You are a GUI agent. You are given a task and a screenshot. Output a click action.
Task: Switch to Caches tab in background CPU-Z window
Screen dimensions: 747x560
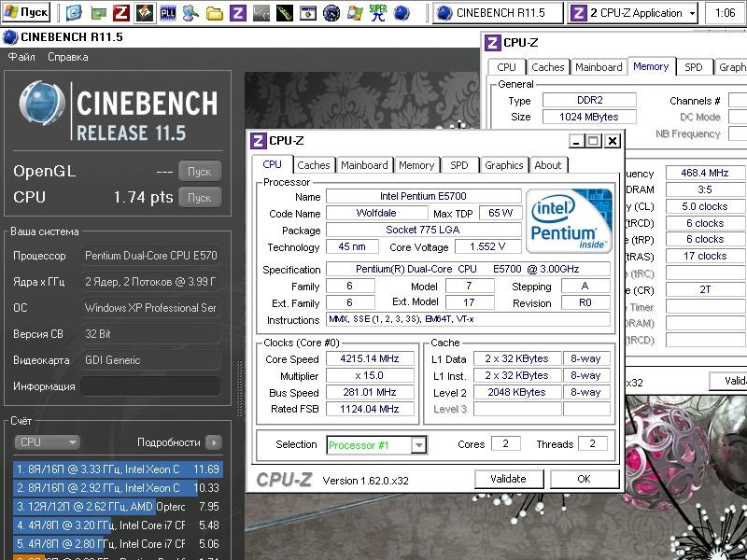[548, 67]
